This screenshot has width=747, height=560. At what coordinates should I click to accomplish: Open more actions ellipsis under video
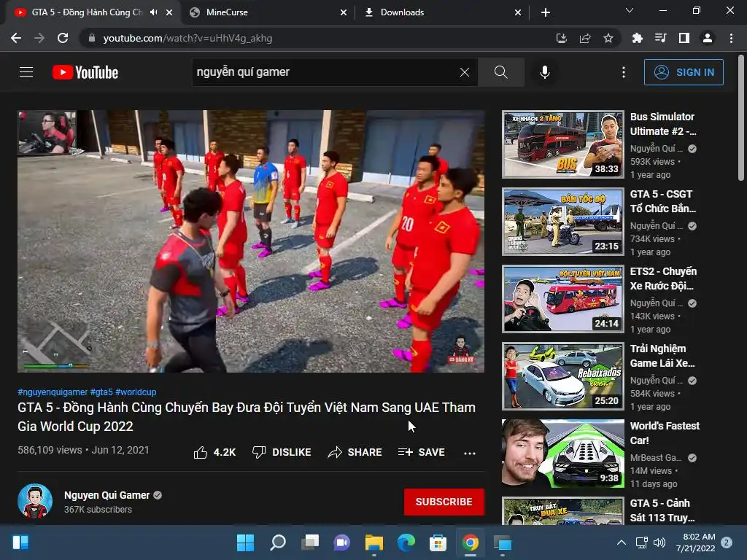[470, 453]
